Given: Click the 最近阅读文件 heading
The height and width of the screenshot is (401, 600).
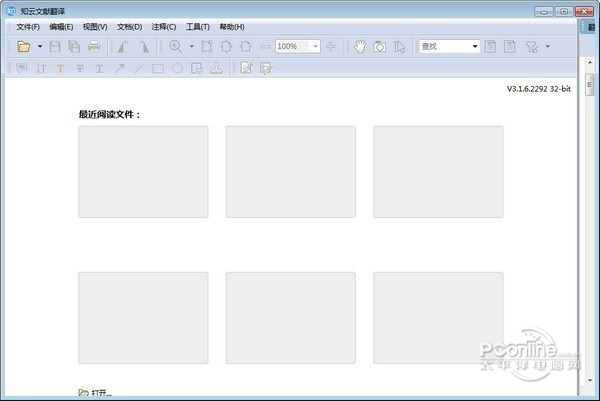Looking at the screenshot, I should coord(109,114).
